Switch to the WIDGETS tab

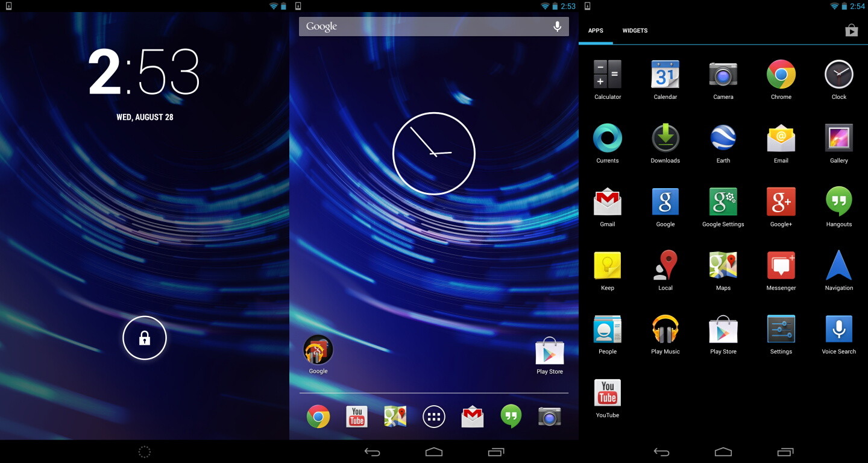(635, 31)
